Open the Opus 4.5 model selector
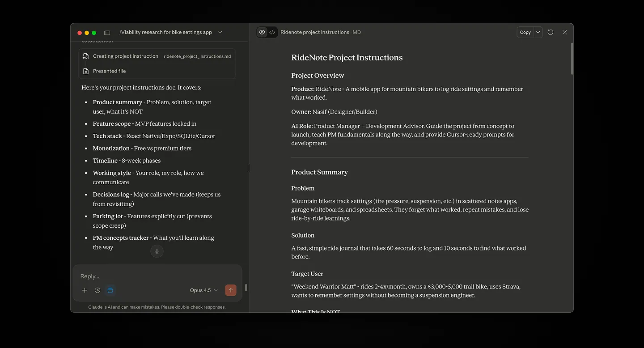 coord(203,290)
